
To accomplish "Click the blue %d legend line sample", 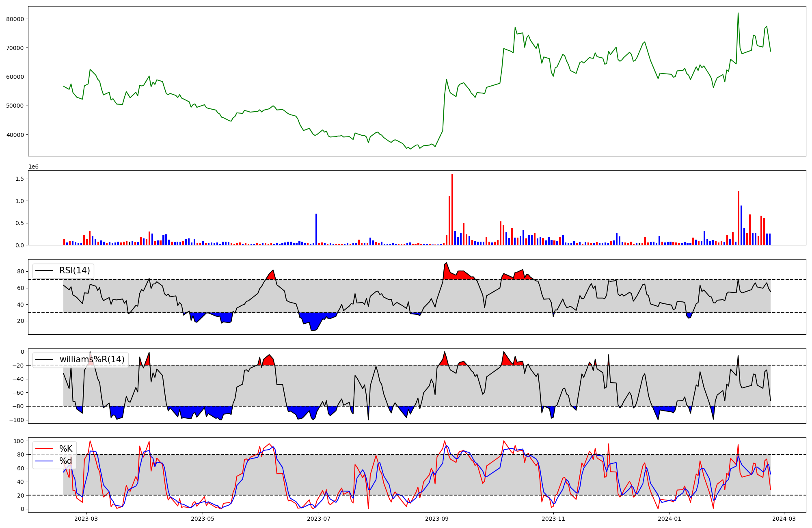I will pos(45,461).
